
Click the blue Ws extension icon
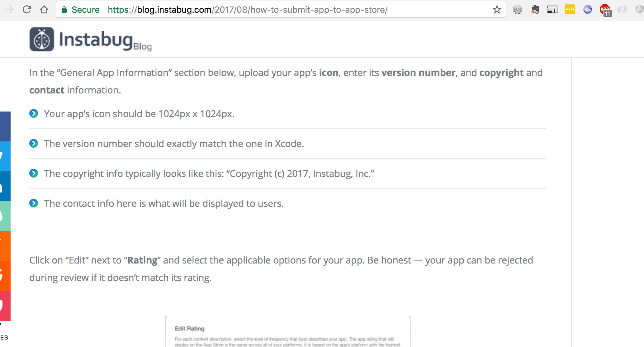[x=587, y=10]
